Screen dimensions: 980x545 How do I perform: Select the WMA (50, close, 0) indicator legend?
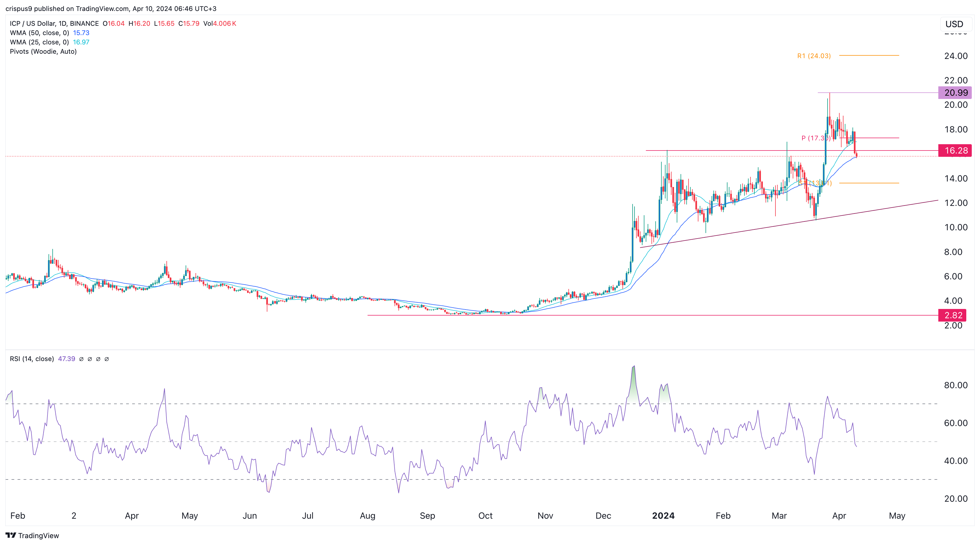(x=40, y=33)
